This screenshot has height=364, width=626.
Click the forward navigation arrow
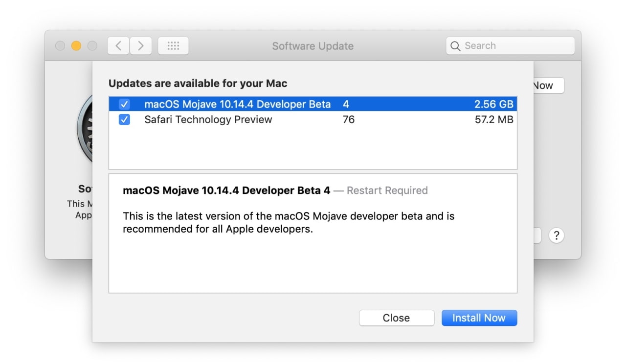point(141,46)
